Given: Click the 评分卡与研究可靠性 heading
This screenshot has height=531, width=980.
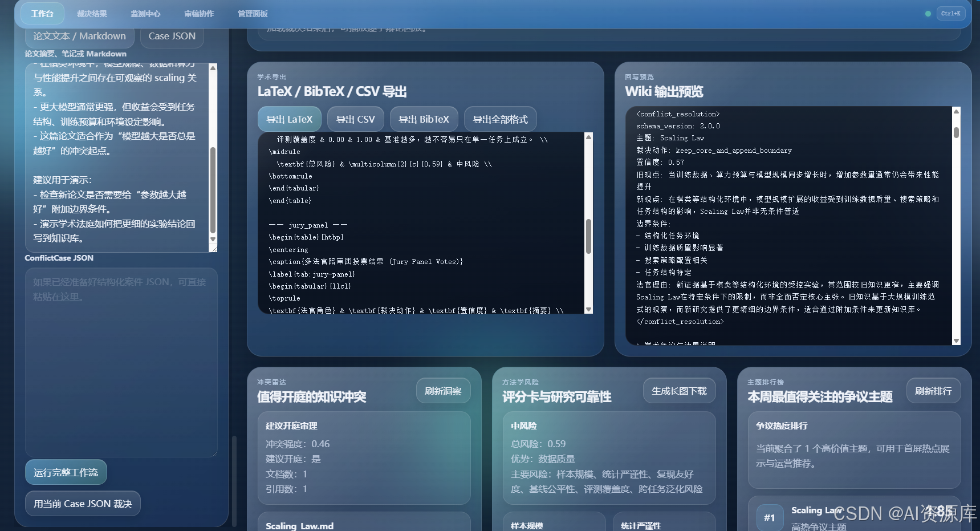Looking at the screenshot, I should point(556,397).
